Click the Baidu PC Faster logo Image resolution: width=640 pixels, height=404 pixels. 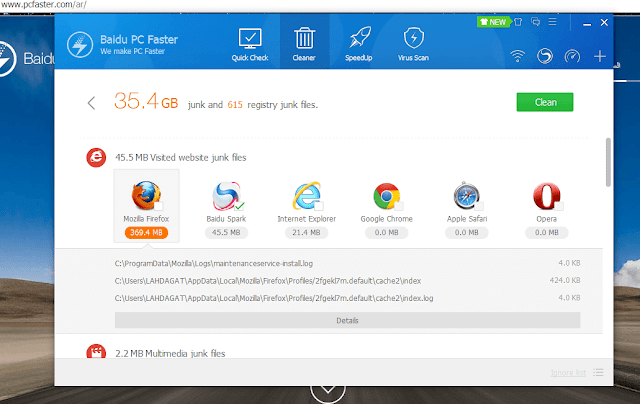[80, 44]
